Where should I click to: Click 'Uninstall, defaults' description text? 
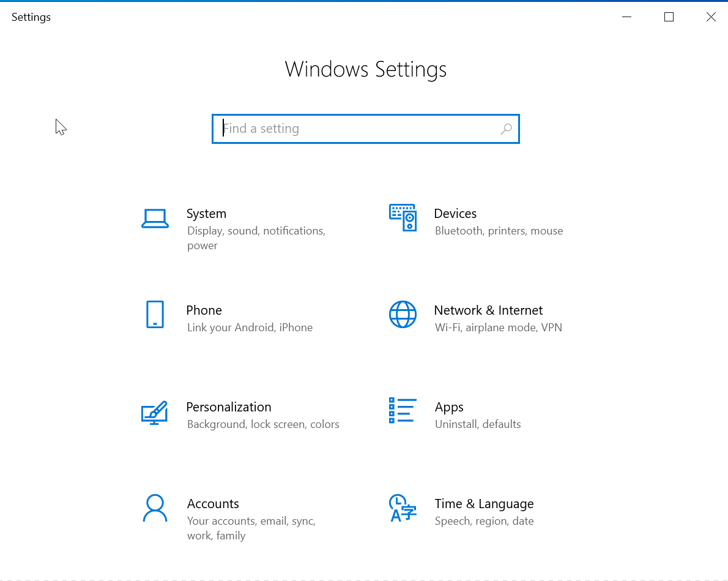pyautogui.click(x=478, y=424)
